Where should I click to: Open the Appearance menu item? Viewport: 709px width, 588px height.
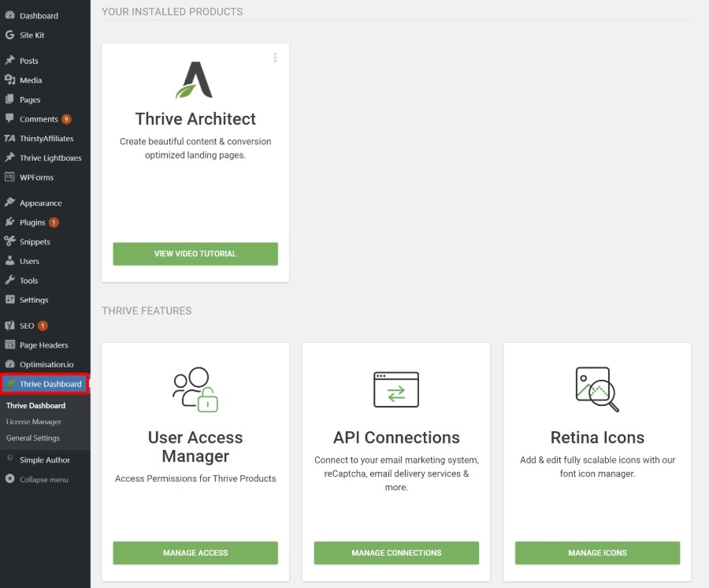pyautogui.click(x=41, y=203)
